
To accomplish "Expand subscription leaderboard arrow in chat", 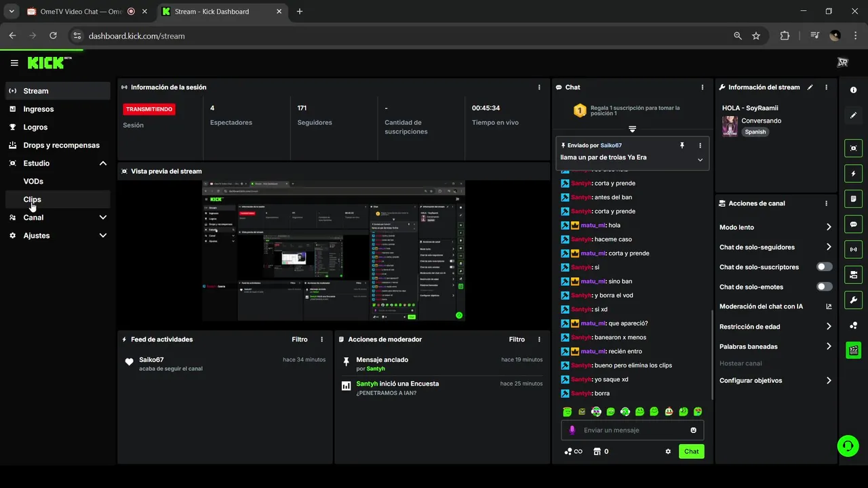I will [x=632, y=129].
